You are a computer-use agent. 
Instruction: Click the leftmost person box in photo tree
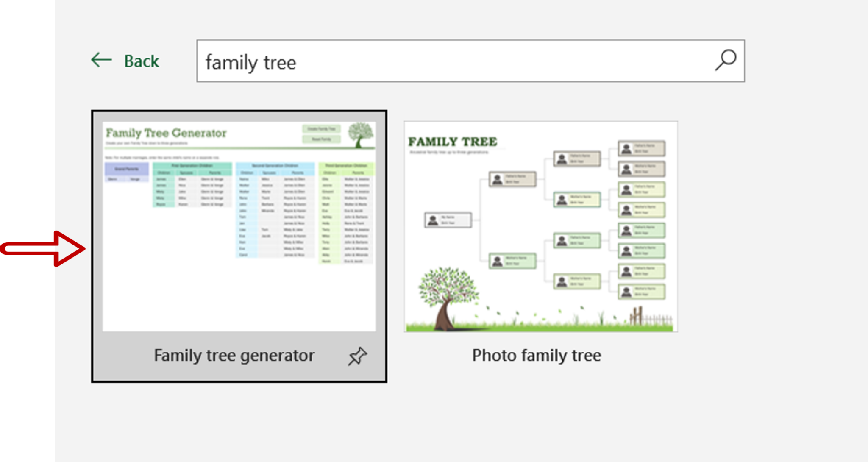point(448,220)
